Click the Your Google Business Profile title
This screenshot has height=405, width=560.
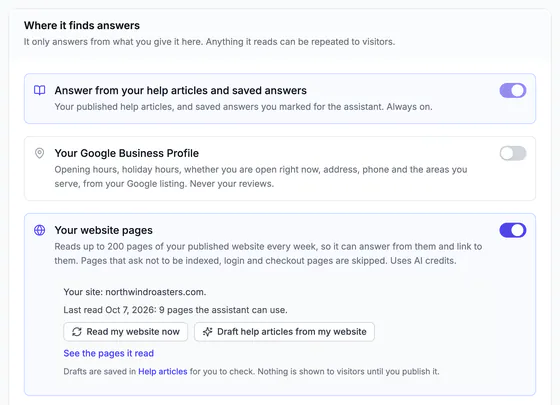click(x=127, y=153)
